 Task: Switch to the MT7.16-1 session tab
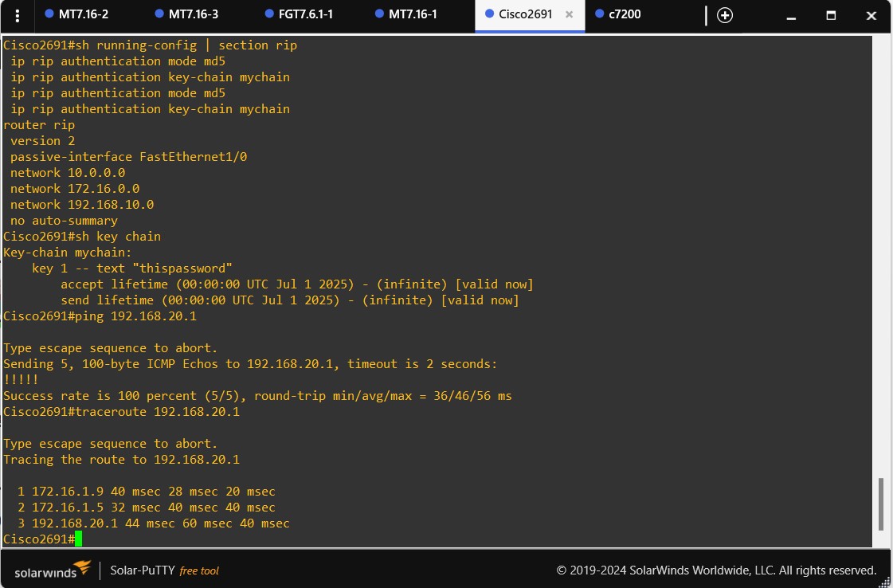(x=405, y=14)
